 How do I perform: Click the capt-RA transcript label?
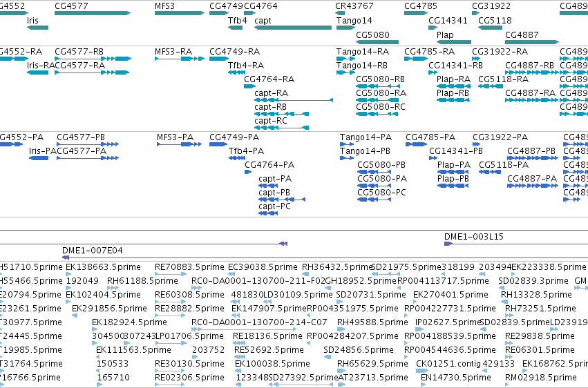[x=271, y=93]
